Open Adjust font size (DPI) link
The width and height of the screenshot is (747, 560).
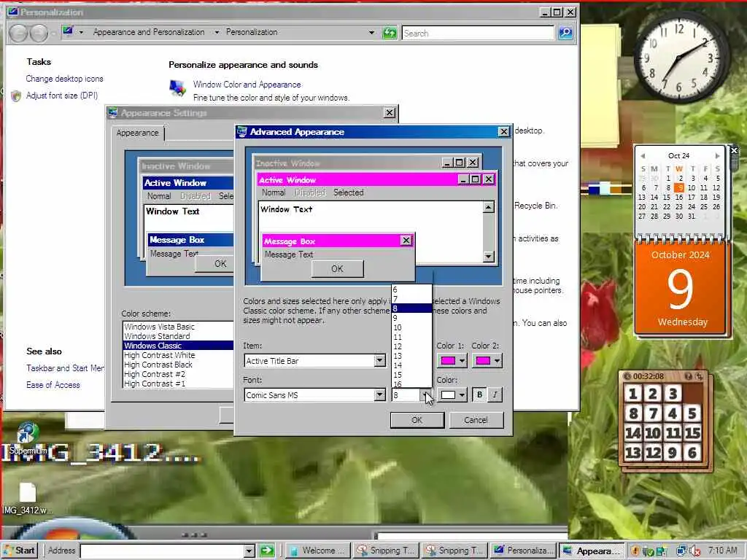(x=62, y=96)
